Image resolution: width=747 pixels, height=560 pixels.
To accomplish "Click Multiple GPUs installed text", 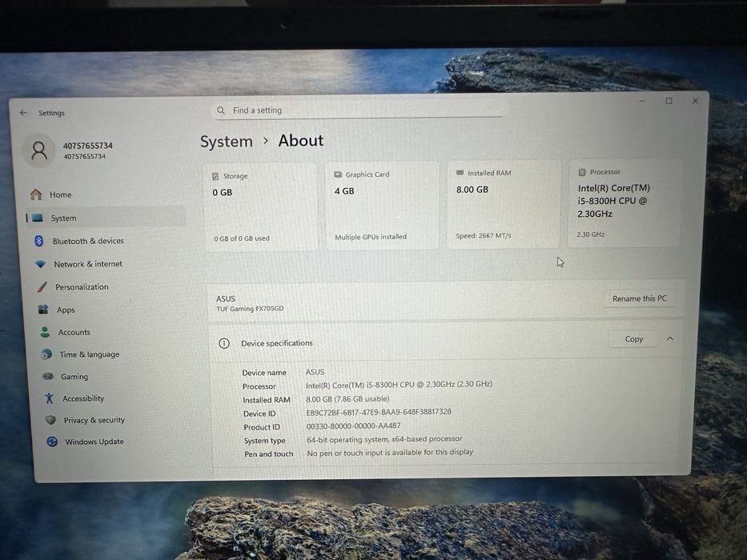I will click(x=371, y=237).
